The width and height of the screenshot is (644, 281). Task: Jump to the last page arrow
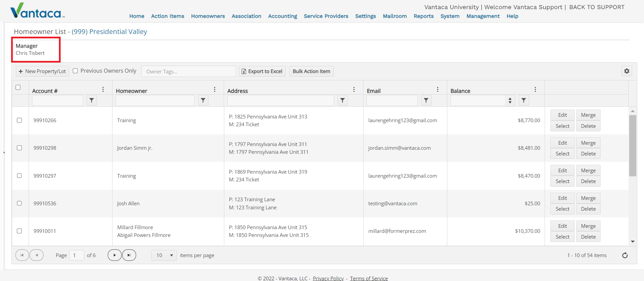pos(129,255)
